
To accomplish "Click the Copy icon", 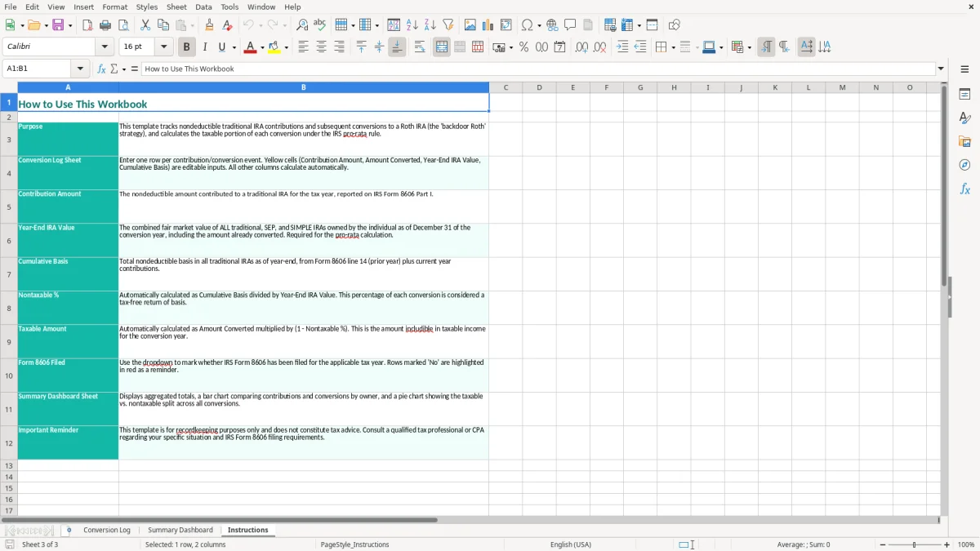I will click(163, 25).
